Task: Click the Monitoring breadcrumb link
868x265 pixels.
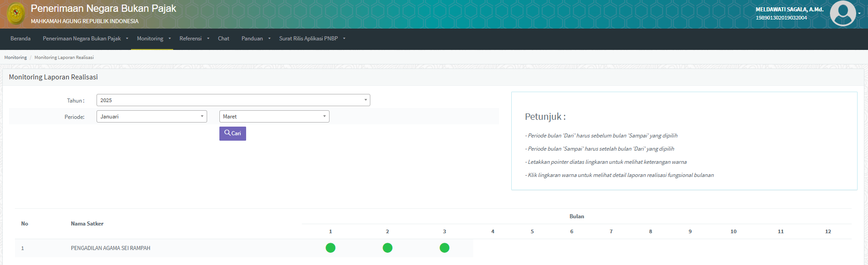Action: pyautogui.click(x=15, y=58)
